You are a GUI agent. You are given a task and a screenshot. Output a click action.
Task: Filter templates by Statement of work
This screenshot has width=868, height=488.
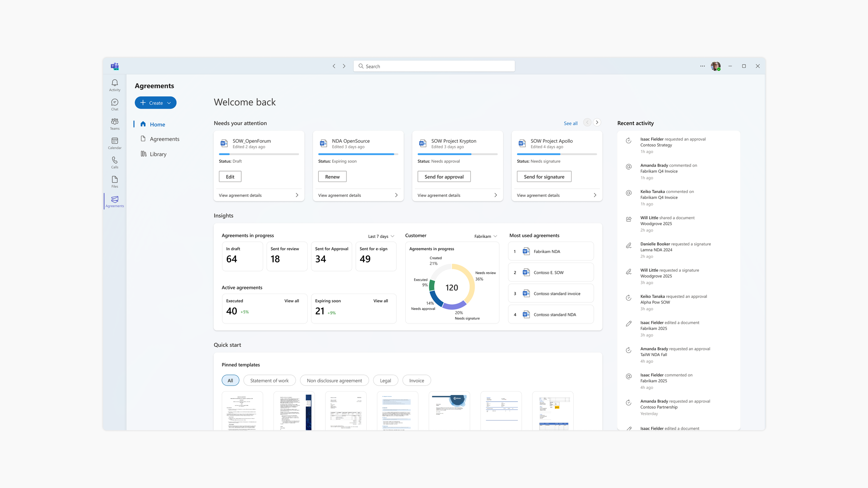[269, 380]
